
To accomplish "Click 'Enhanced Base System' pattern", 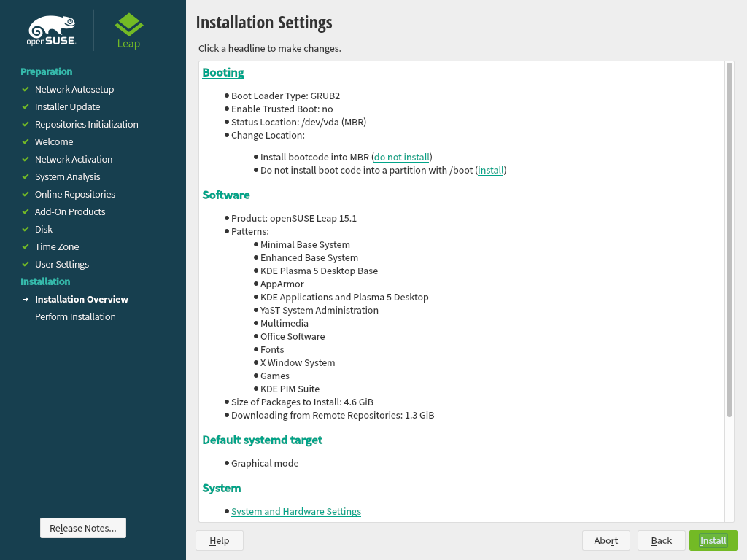I will tap(309, 257).
